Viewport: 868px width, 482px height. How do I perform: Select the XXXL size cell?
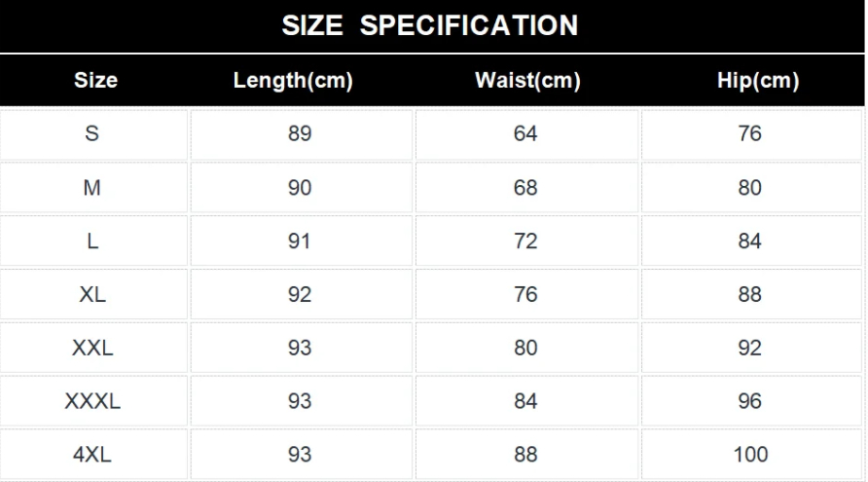[92, 401]
